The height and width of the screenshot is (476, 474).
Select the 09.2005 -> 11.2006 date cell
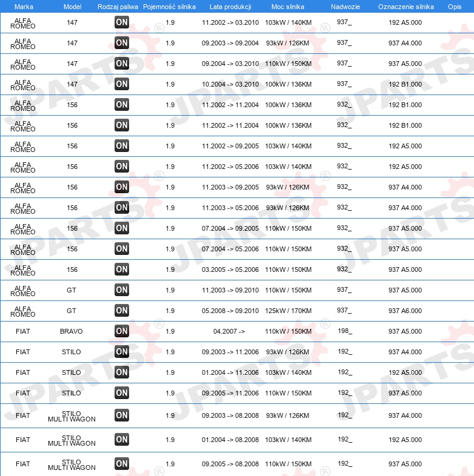[230, 393]
